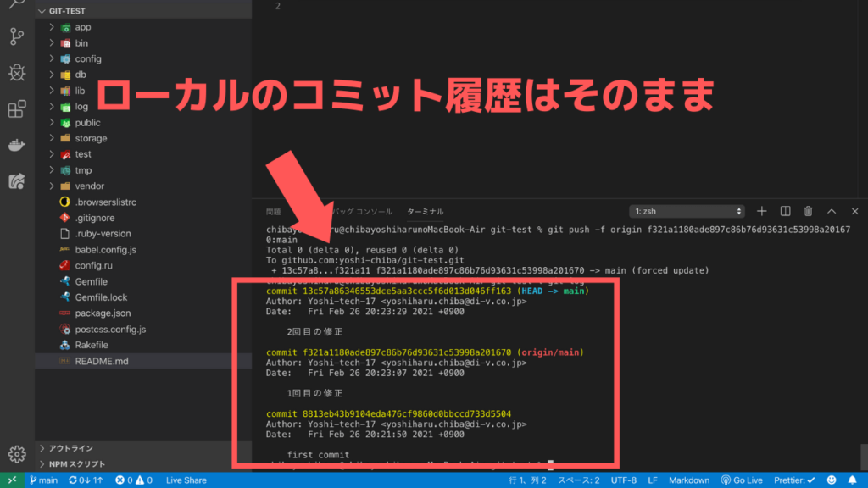Open the Extensions view
Image resolution: width=868 pixels, height=488 pixels.
(17, 108)
